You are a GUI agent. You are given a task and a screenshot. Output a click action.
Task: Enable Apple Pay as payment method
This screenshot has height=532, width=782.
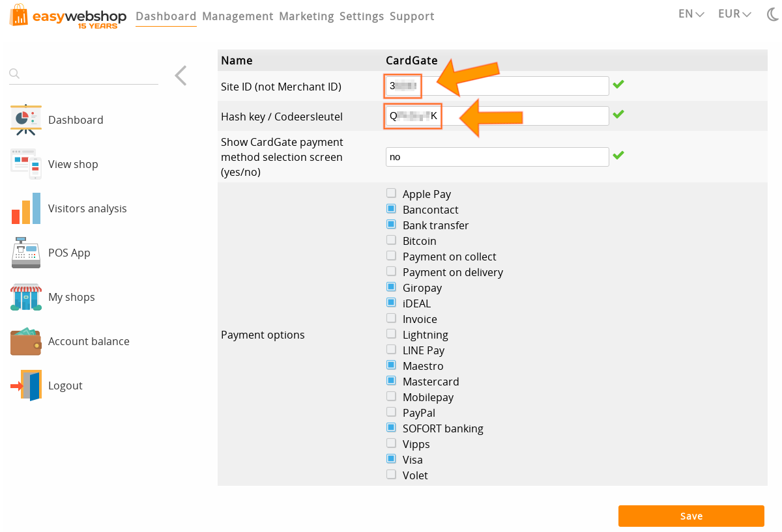[390, 193]
